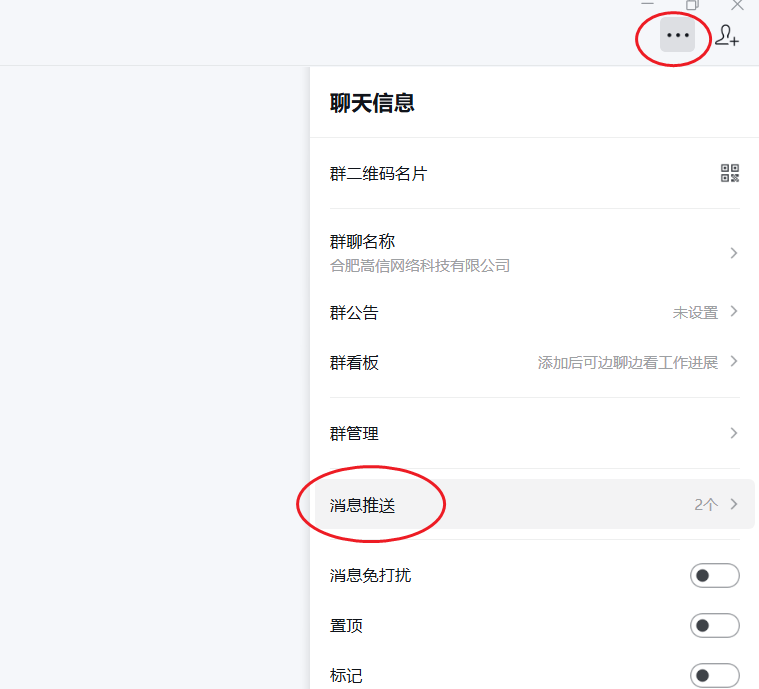Toggle the 消息免打扰 switch
The width and height of the screenshot is (759, 689).
tap(714, 575)
